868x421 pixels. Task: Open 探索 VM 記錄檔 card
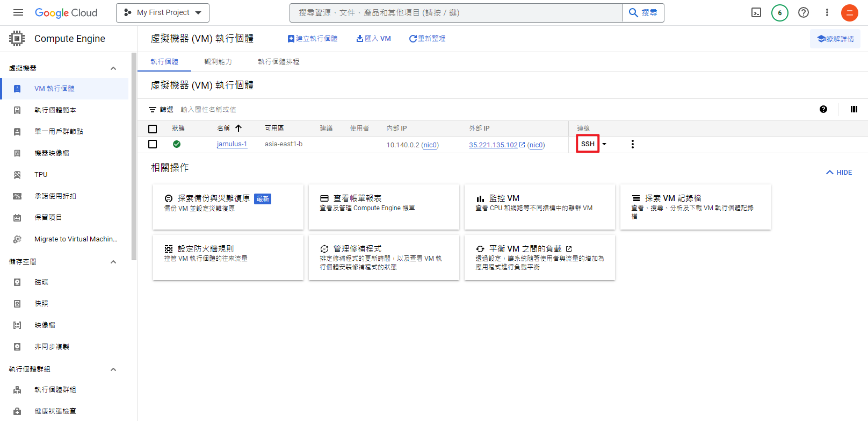click(696, 207)
